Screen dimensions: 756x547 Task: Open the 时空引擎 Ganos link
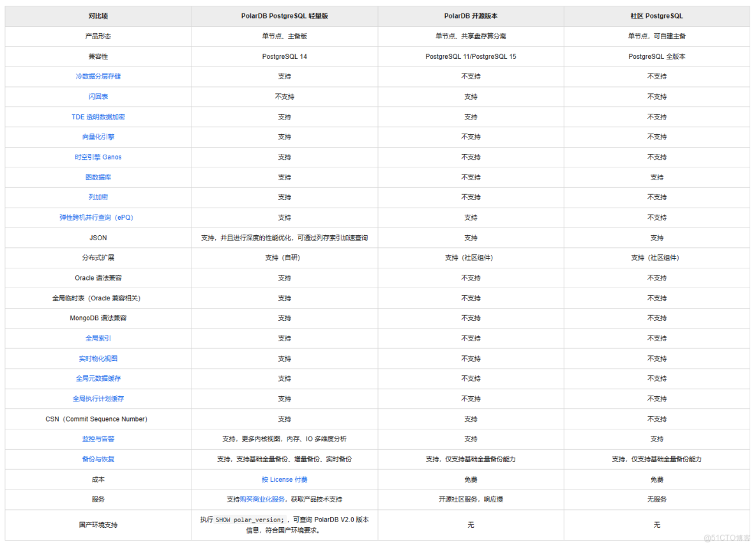click(98, 157)
